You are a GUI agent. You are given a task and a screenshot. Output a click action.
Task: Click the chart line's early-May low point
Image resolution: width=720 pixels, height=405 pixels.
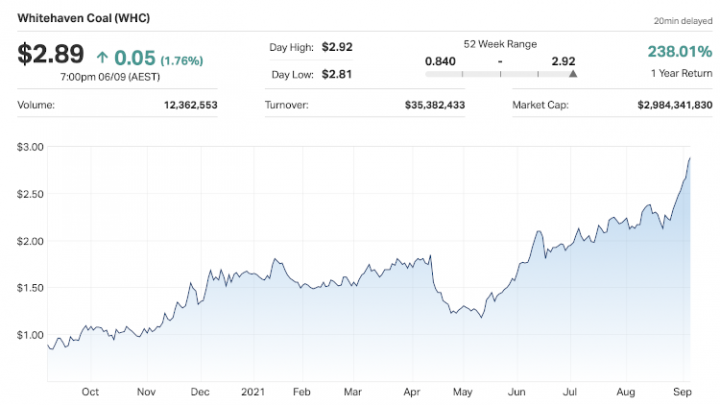click(x=481, y=317)
